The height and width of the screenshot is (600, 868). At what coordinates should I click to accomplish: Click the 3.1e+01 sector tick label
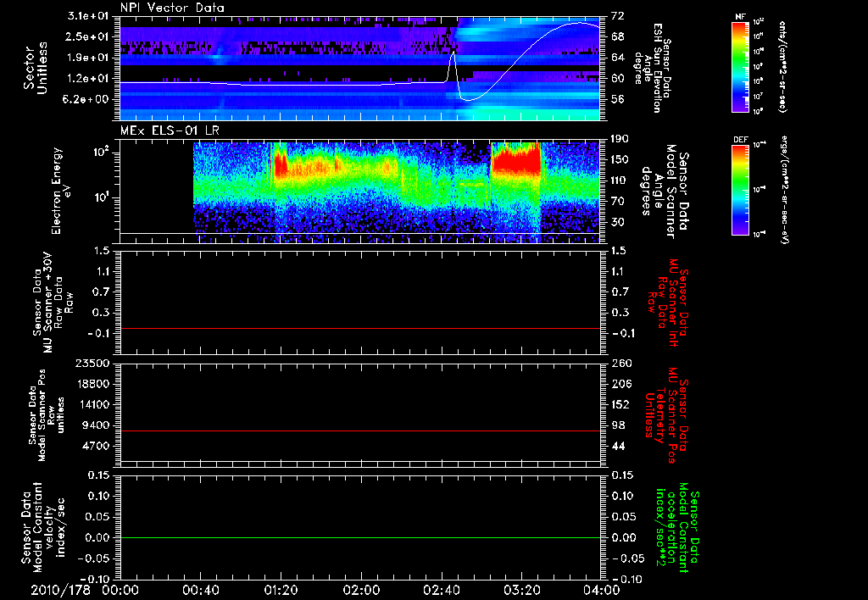click(x=89, y=16)
